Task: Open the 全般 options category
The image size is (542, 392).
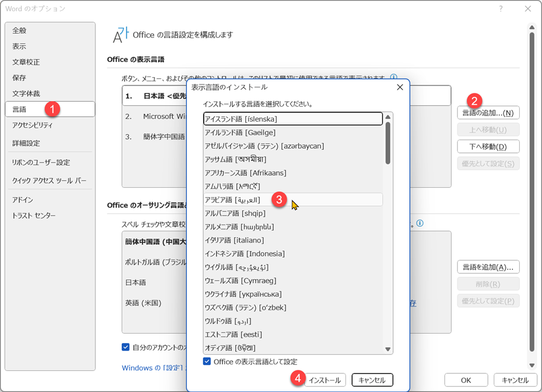Action: point(50,30)
